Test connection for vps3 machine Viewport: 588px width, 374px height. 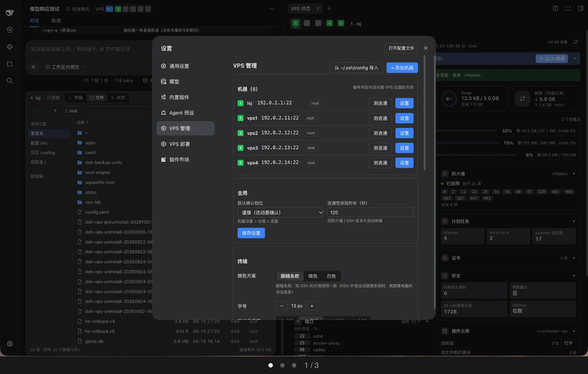click(x=380, y=148)
